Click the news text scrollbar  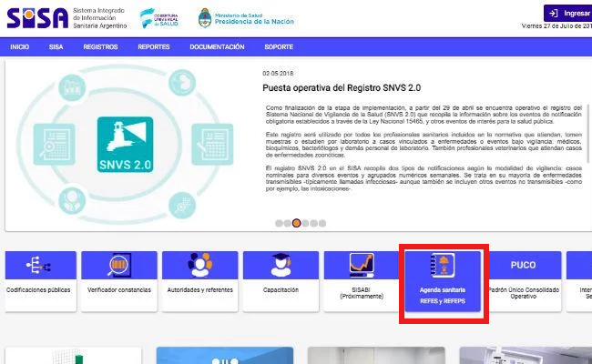[x=587, y=133]
